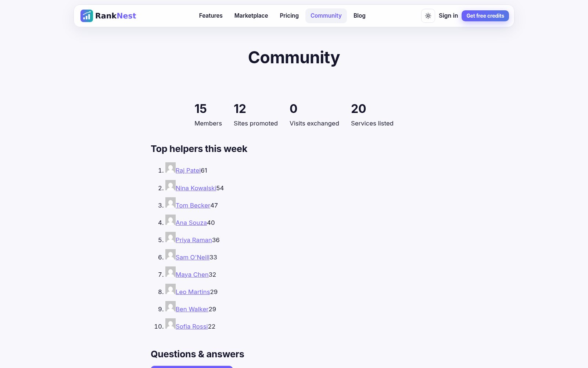This screenshot has height=368, width=588.
Task: Open Raj Patel's profile link
Action: (188, 170)
